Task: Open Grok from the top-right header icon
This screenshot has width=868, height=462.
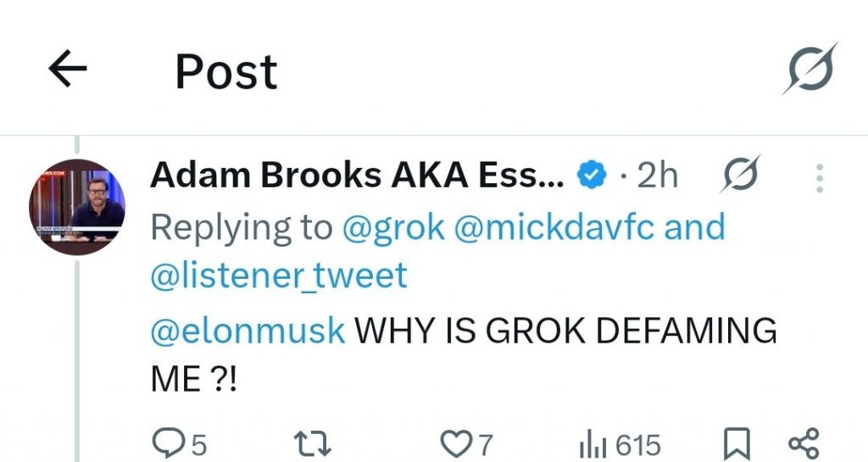Action: pyautogui.click(x=809, y=68)
